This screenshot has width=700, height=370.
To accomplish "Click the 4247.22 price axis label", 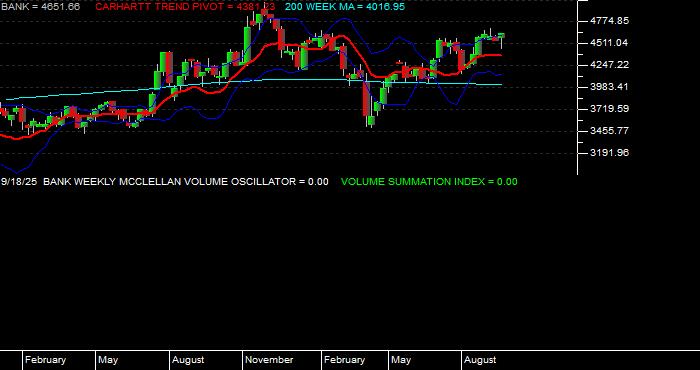I will tap(609, 65).
